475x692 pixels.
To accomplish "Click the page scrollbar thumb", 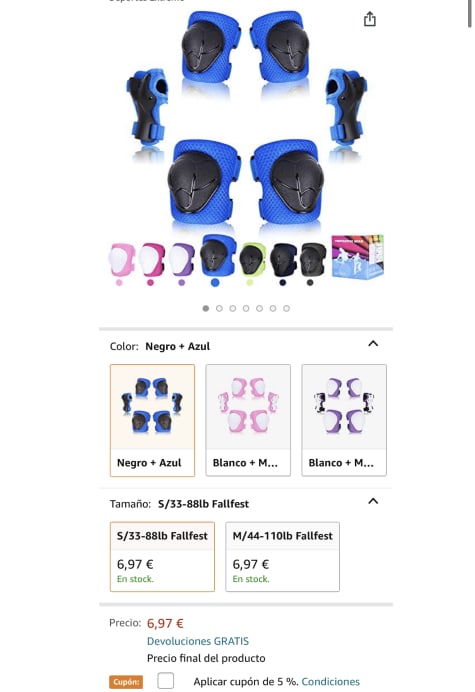I will coord(470,13).
